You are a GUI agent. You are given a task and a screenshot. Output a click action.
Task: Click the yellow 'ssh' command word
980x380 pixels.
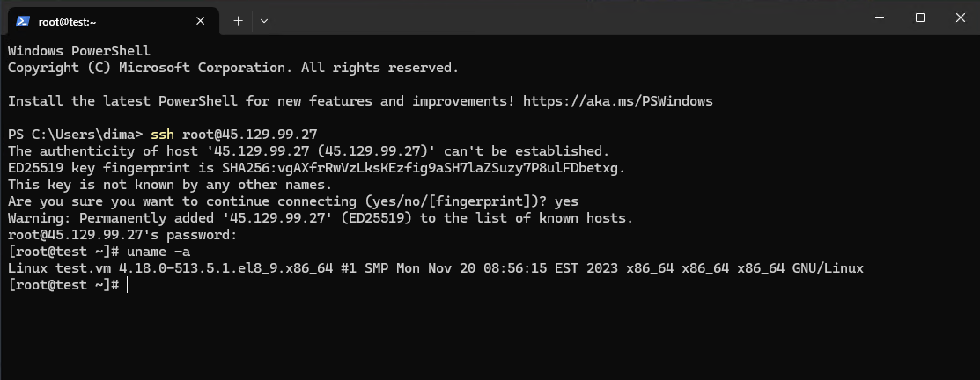click(x=163, y=135)
